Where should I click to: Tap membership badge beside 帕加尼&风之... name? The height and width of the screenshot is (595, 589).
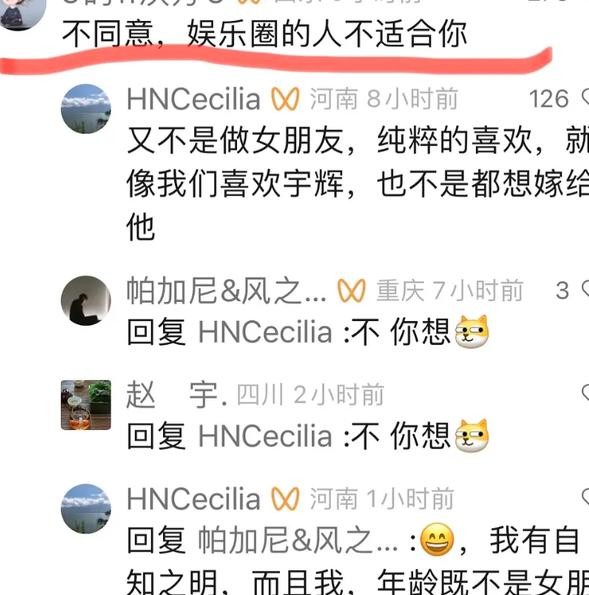click(x=351, y=291)
